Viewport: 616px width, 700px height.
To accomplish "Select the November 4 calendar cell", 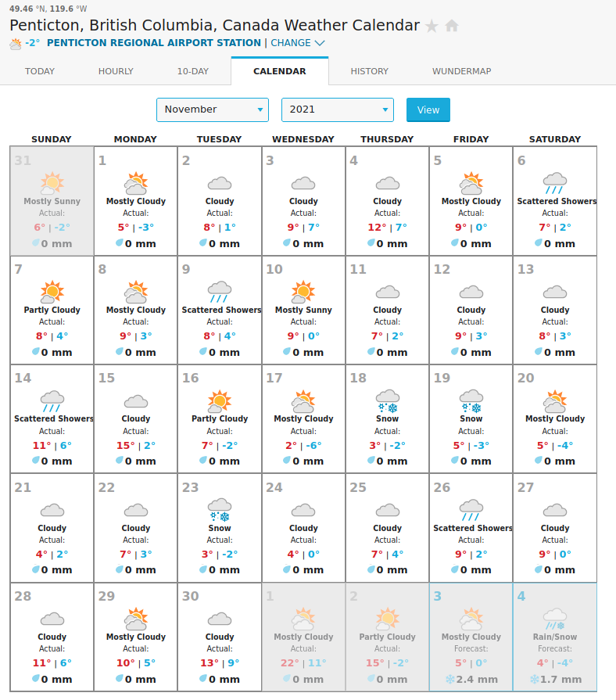I will click(x=388, y=201).
